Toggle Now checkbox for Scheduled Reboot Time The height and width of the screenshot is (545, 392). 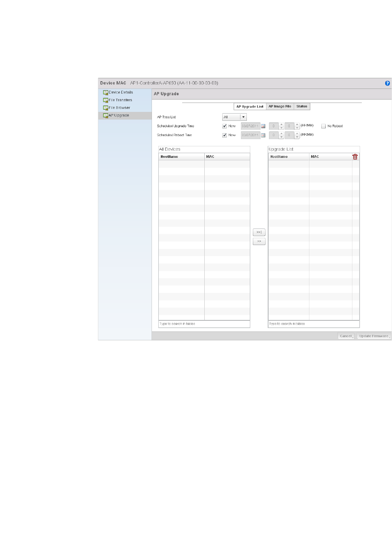point(224,135)
